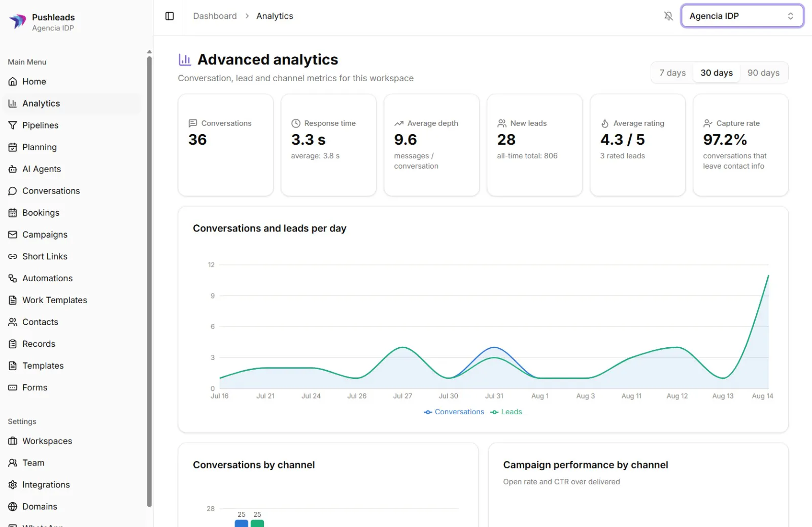Image resolution: width=812 pixels, height=527 pixels.
Task: Toggle Leads series in chart legend
Action: 506,412
